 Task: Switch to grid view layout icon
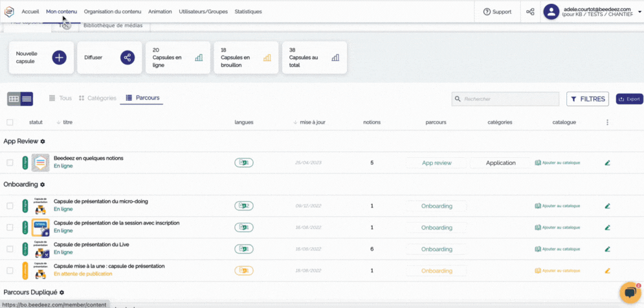point(14,99)
